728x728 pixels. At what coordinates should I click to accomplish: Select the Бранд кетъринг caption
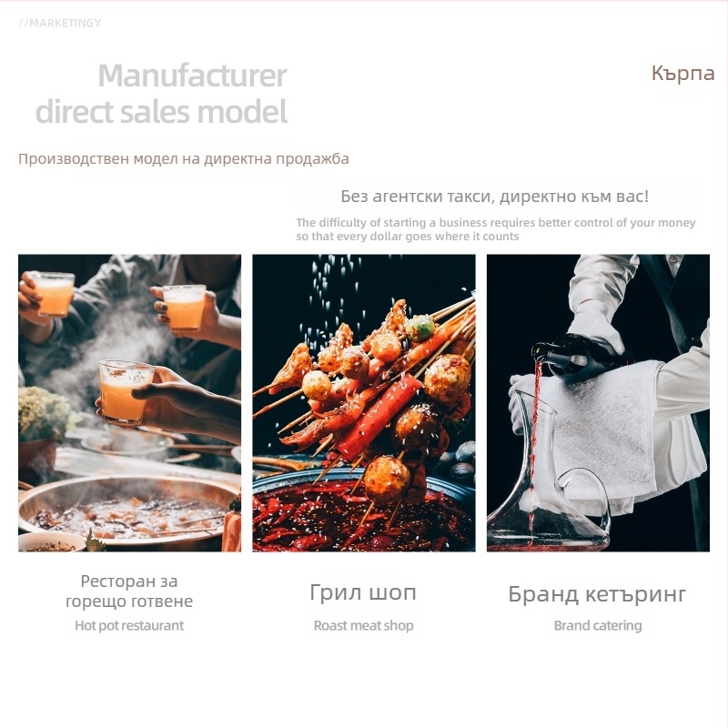click(x=597, y=594)
